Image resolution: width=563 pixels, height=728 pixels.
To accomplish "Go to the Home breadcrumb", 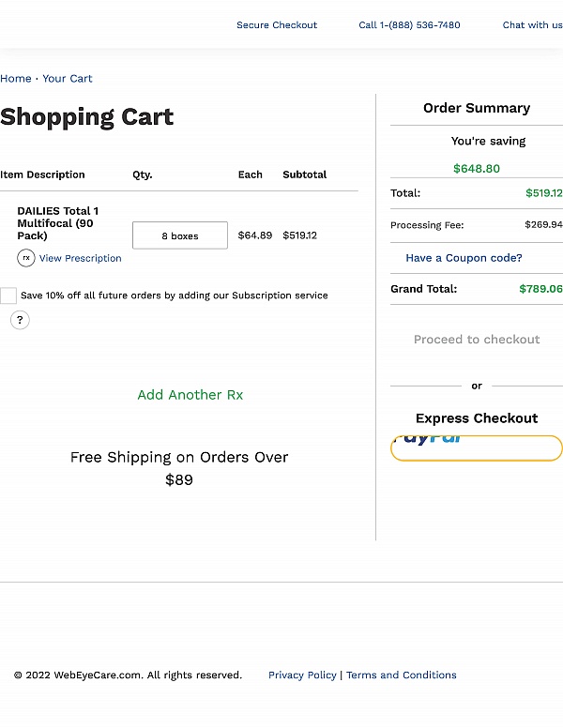I will tap(16, 79).
